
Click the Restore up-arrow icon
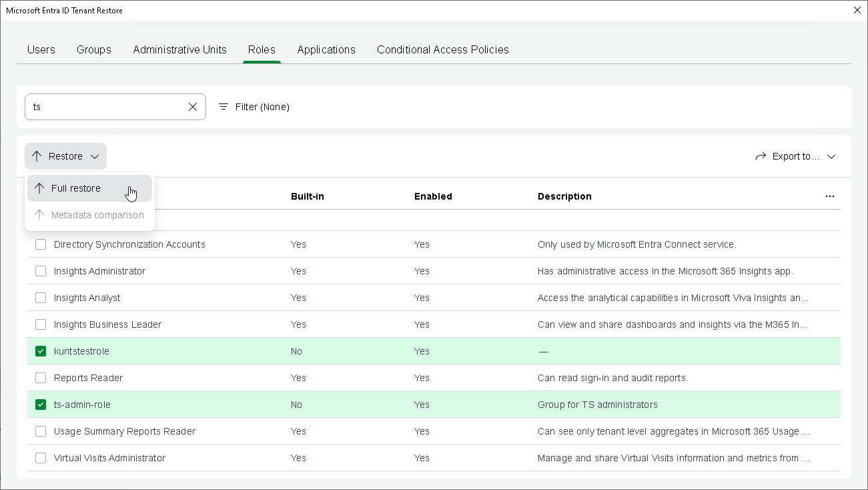click(x=37, y=156)
